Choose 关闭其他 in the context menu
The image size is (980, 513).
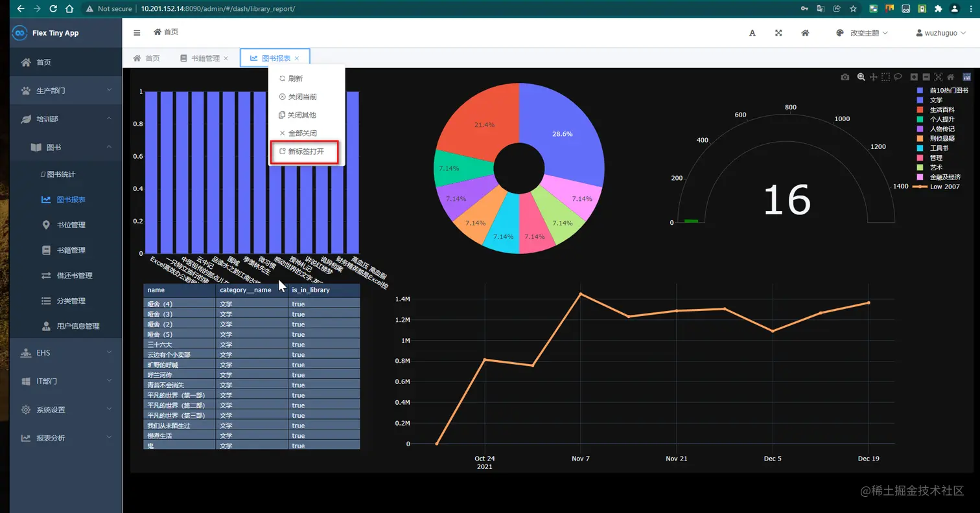coord(307,115)
